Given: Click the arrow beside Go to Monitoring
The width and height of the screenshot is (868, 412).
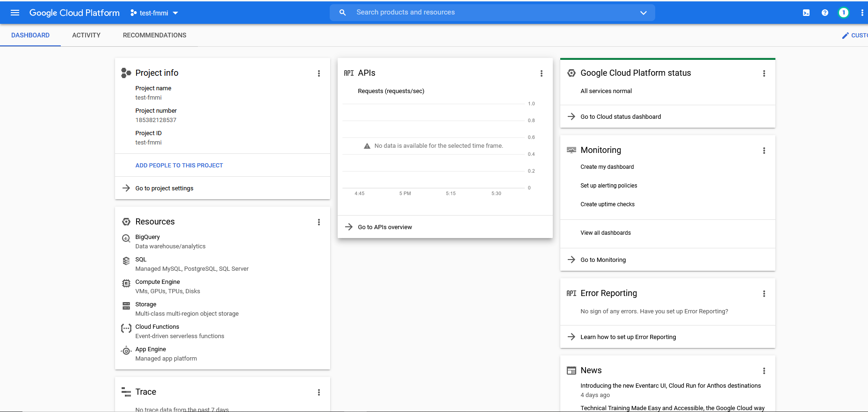Looking at the screenshot, I should coord(571,260).
